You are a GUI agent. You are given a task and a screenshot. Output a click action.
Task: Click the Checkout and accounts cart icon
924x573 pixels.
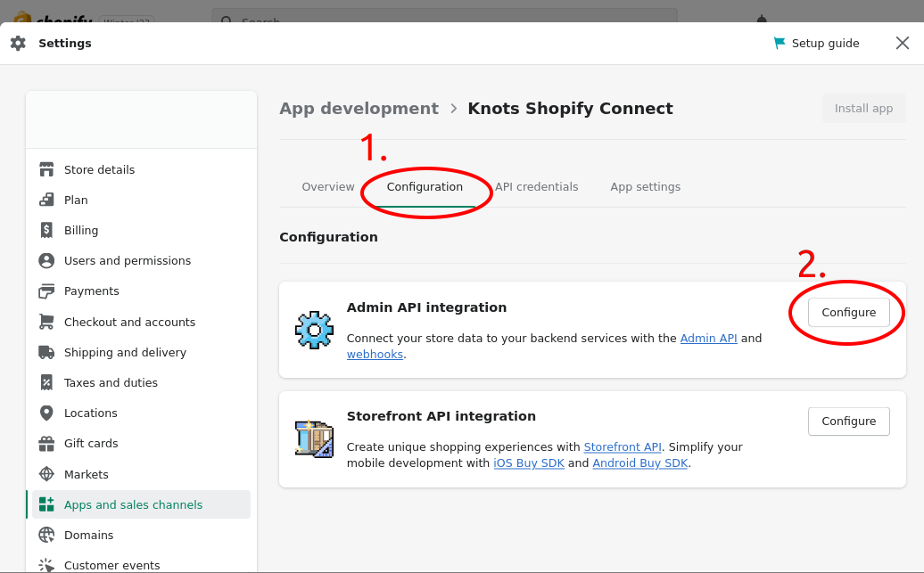[x=46, y=322]
